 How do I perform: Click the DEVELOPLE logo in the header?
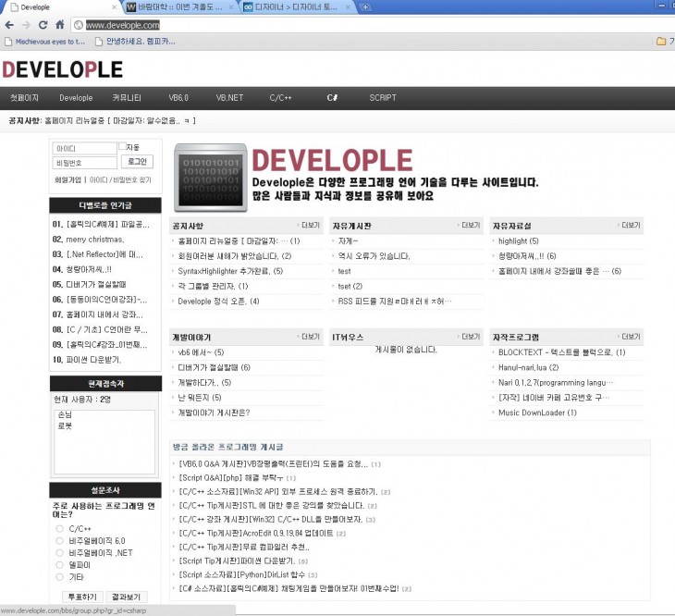point(62,69)
